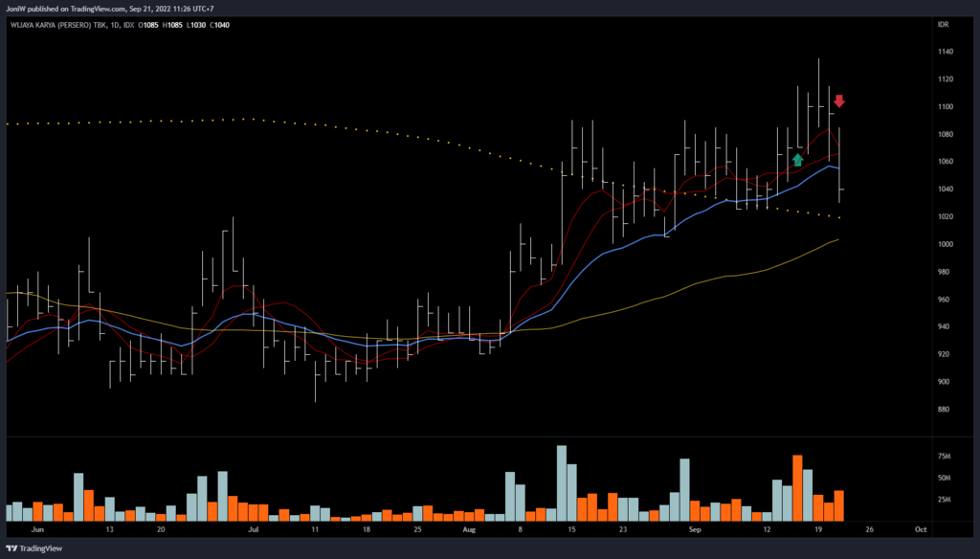Click the Jun label on time axis
This screenshot has width=980, height=559.
click(37, 528)
